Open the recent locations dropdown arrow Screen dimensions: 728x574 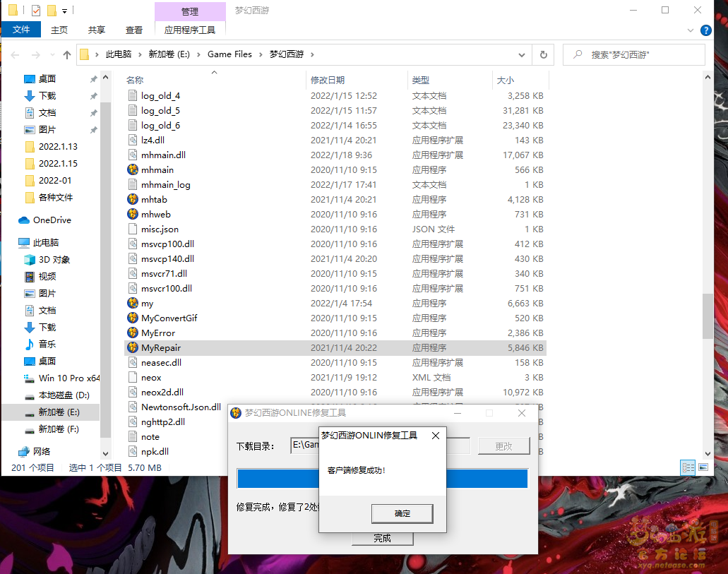click(x=52, y=55)
